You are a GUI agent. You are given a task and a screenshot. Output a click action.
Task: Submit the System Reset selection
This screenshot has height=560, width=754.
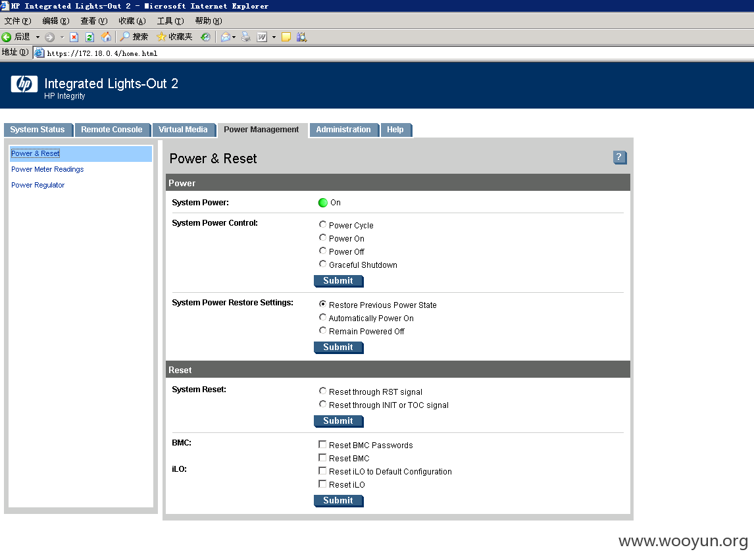pyautogui.click(x=339, y=421)
